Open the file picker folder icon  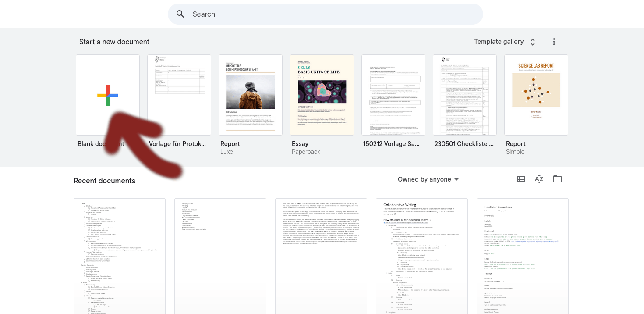(x=558, y=179)
